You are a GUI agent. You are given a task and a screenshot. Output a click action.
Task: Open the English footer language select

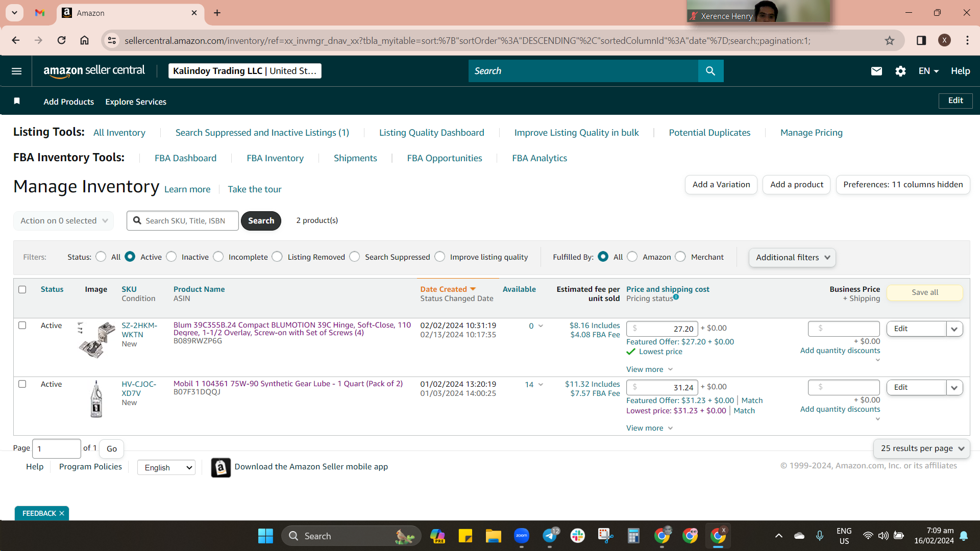pos(166,467)
